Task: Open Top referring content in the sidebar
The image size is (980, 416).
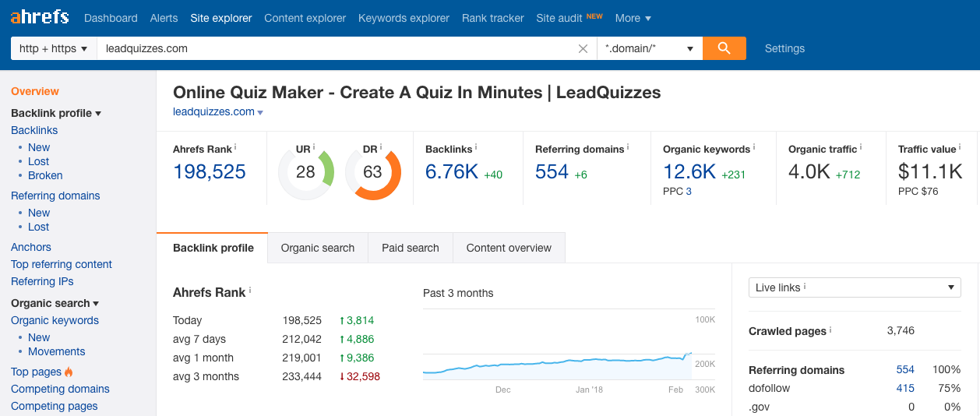Action: pos(62,264)
